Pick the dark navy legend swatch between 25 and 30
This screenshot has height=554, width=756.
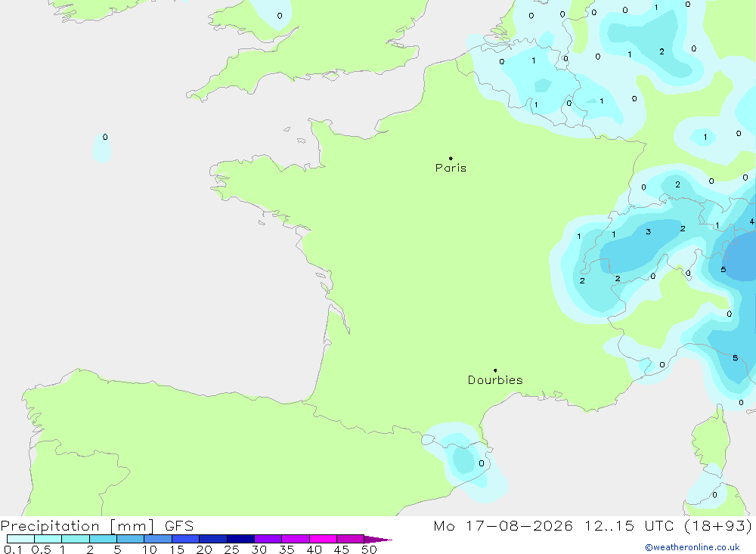(240, 539)
